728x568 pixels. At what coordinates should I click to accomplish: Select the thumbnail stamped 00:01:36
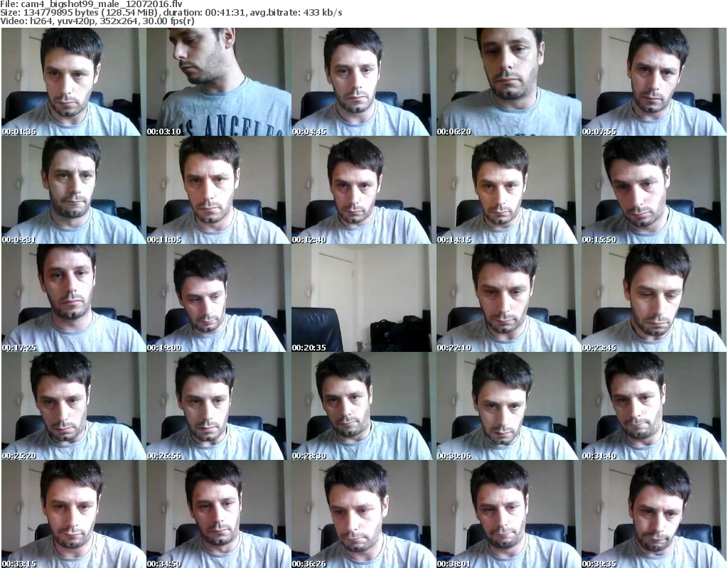[x=73, y=82]
